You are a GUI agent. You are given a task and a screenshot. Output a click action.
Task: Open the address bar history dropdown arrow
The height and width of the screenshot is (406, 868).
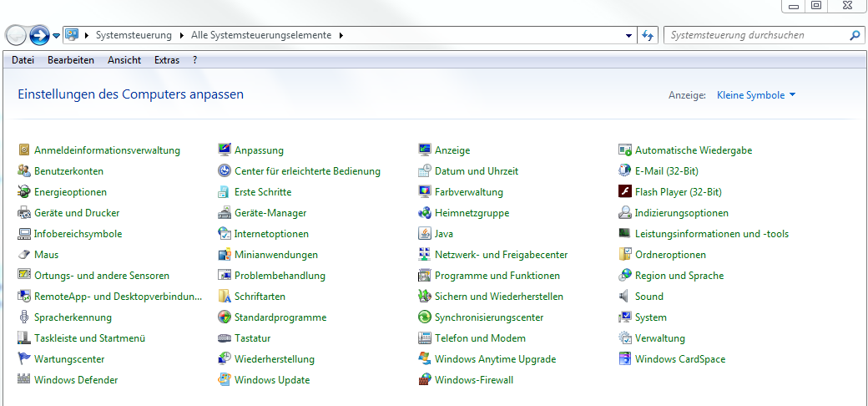pyautogui.click(x=629, y=36)
